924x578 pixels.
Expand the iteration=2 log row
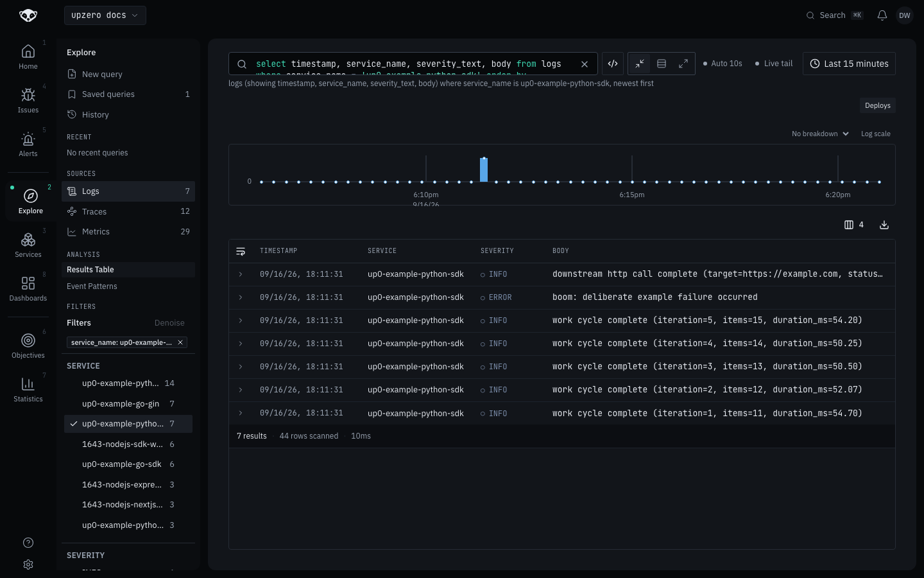241,390
